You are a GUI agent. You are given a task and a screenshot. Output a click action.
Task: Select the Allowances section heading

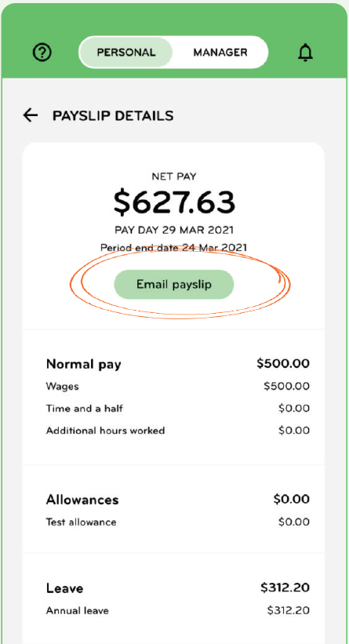coord(82,500)
